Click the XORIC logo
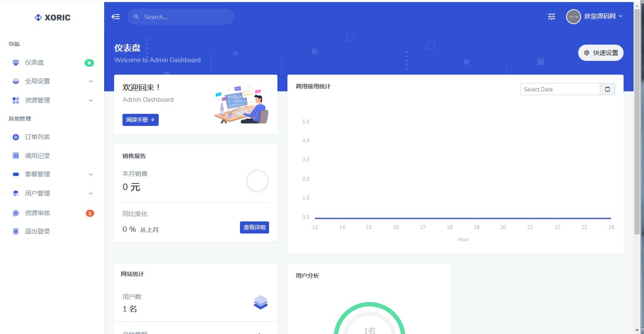The image size is (644, 334). pos(52,18)
